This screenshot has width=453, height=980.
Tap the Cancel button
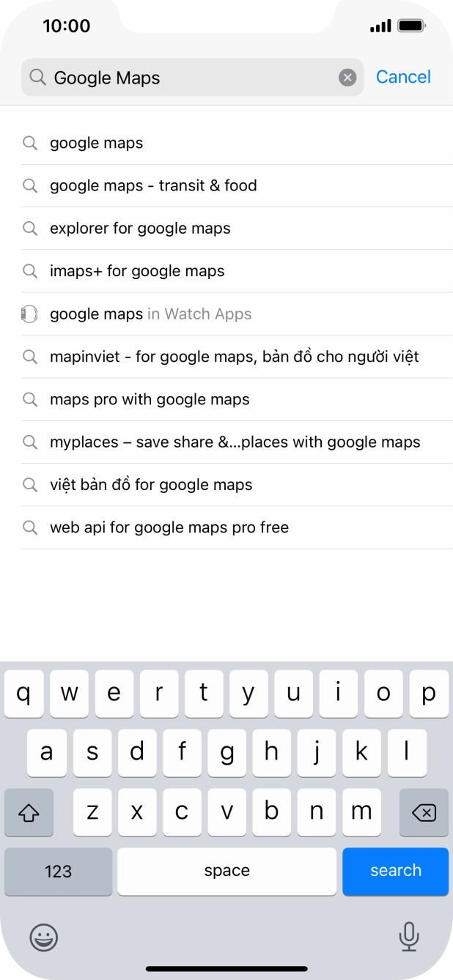point(403,77)
